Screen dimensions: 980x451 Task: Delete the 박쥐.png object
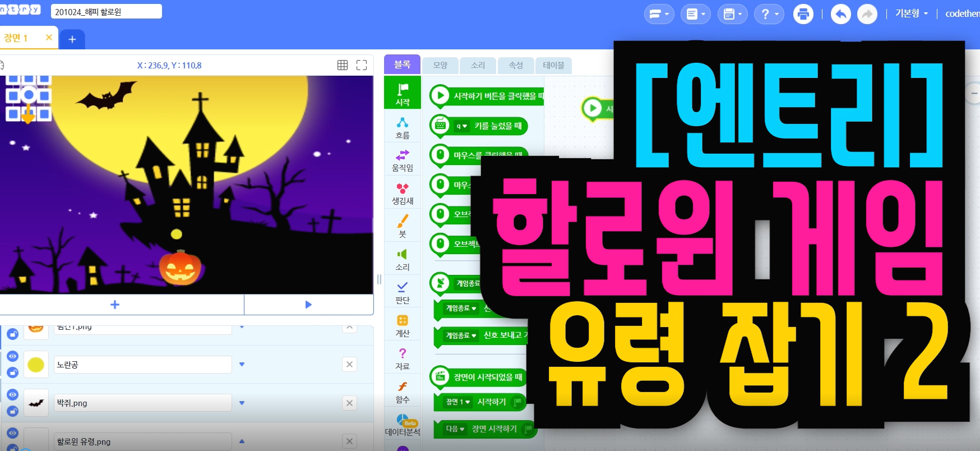(349, 403)
